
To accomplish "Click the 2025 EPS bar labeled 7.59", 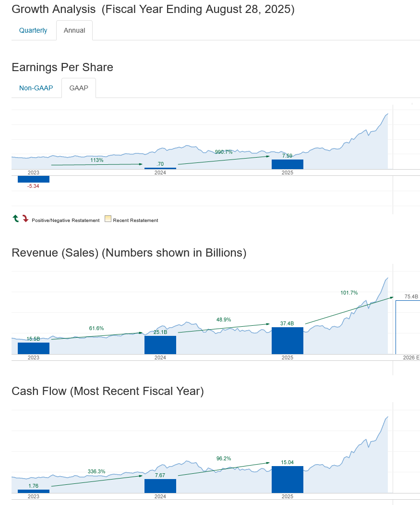I will point(288,164).
